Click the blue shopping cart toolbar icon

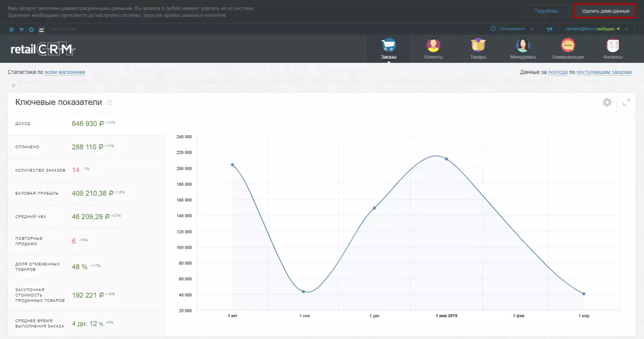(x=21, y=29)
